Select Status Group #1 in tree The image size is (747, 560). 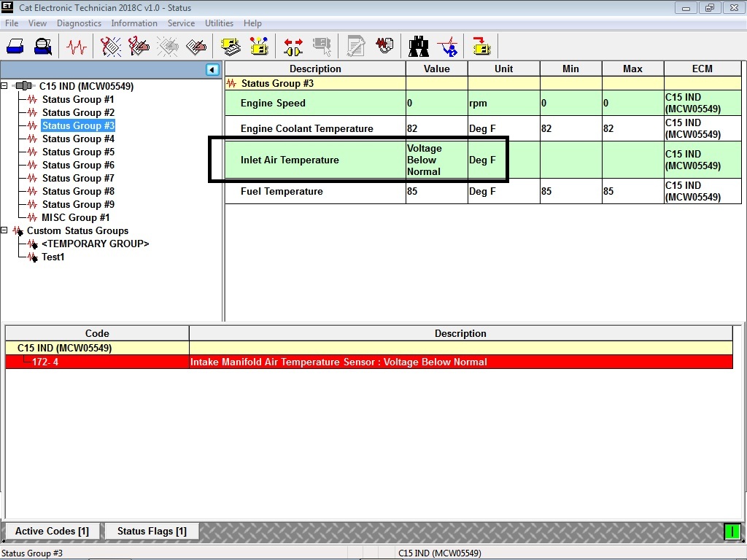click(78, 99)
